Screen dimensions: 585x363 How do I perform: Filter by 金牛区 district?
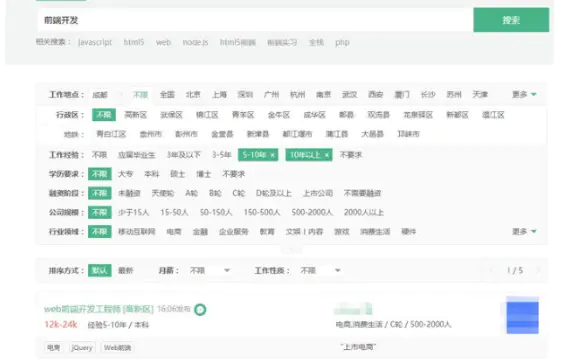click(x=279, y=115)
